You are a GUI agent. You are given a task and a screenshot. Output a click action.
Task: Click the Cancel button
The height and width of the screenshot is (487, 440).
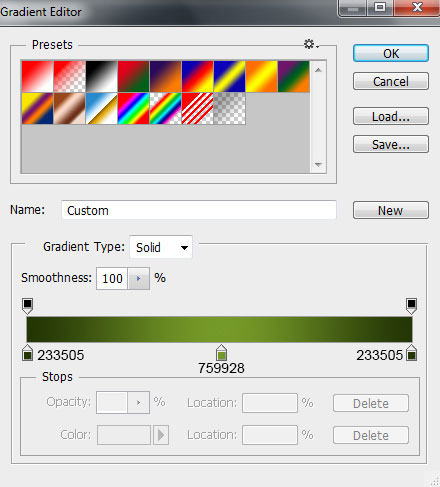click(391, 81)
